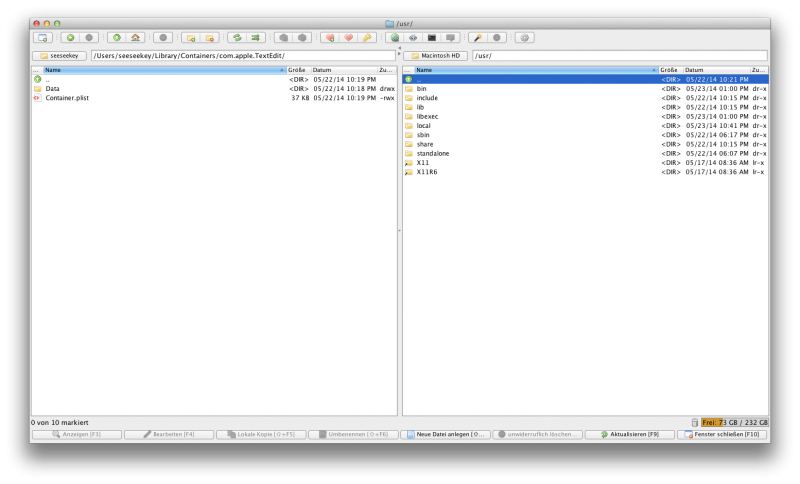Open the seesekey drive dropdown button
800x484 pixels.
(x=60, y=56)
